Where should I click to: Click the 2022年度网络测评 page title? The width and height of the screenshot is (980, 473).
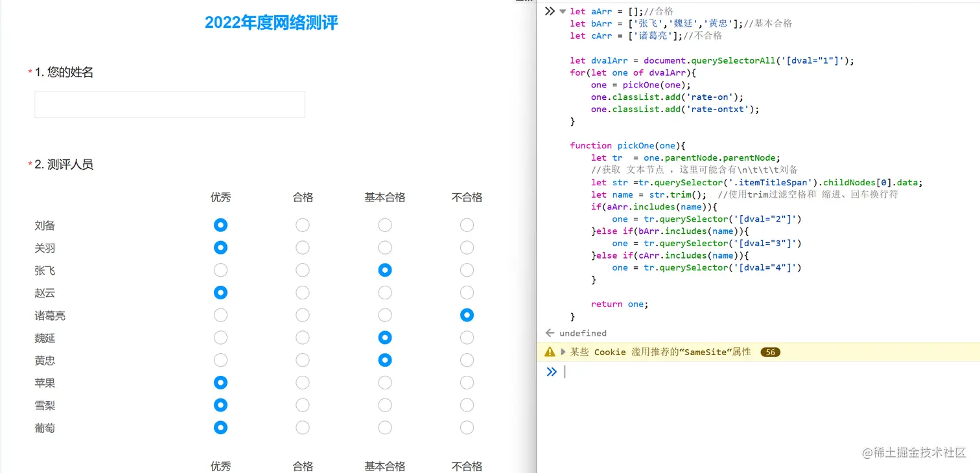click(272, 23)
